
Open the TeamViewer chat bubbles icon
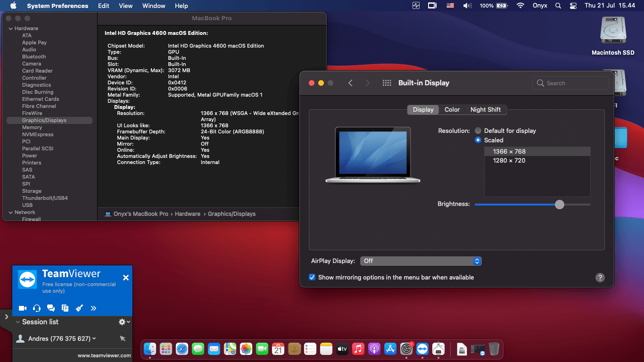[x=51, y=308]
